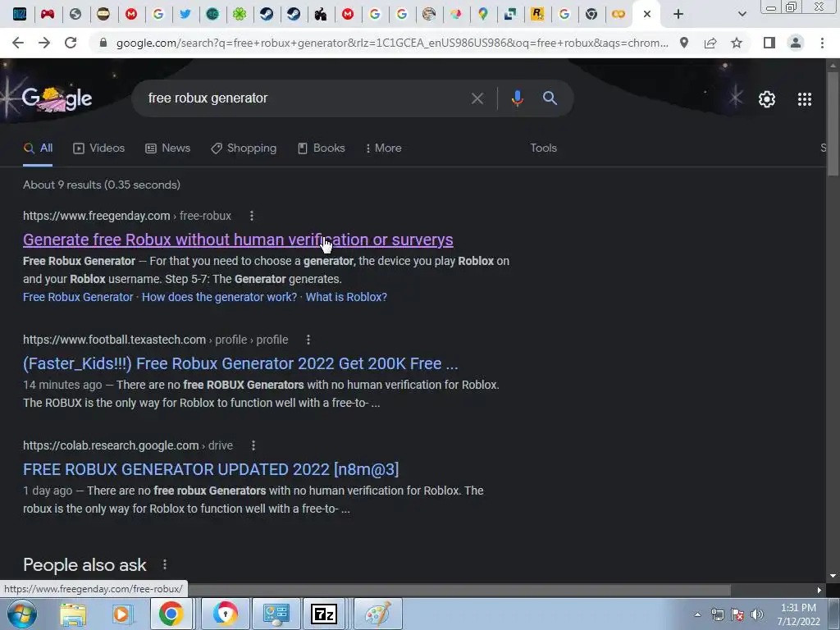
Task: Switch to the Twitter browser tab
Action: click(185, 14)
